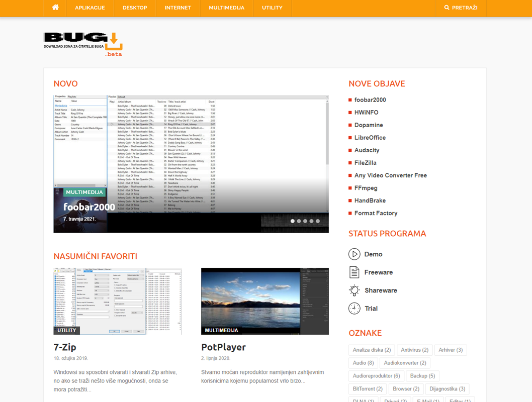Show the first carousel slide dot
532x402 pixels.
pos(293,221)
